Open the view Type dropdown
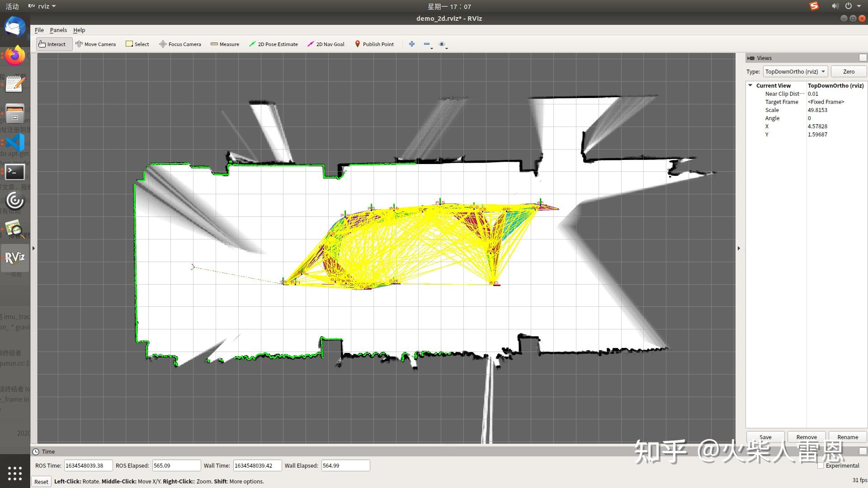This screenshot has width=868, height=488. coord(795,71)
